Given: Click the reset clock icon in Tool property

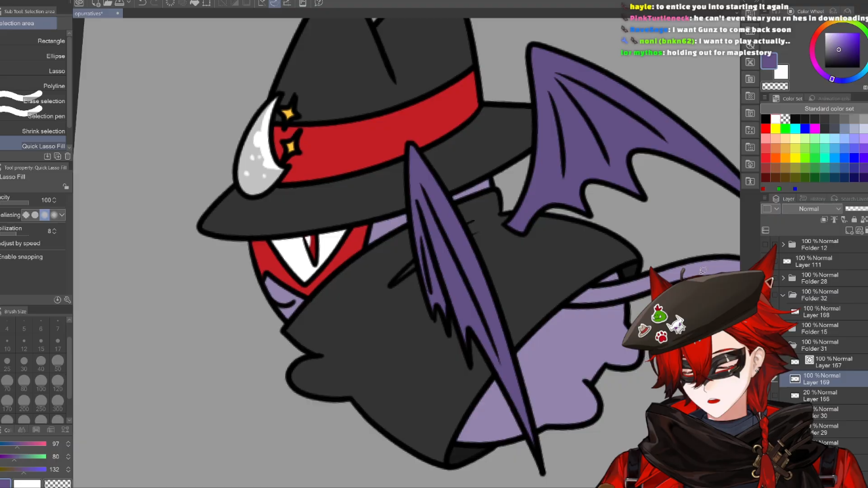Looking at the screenshot, I should (x=57, y=299).
